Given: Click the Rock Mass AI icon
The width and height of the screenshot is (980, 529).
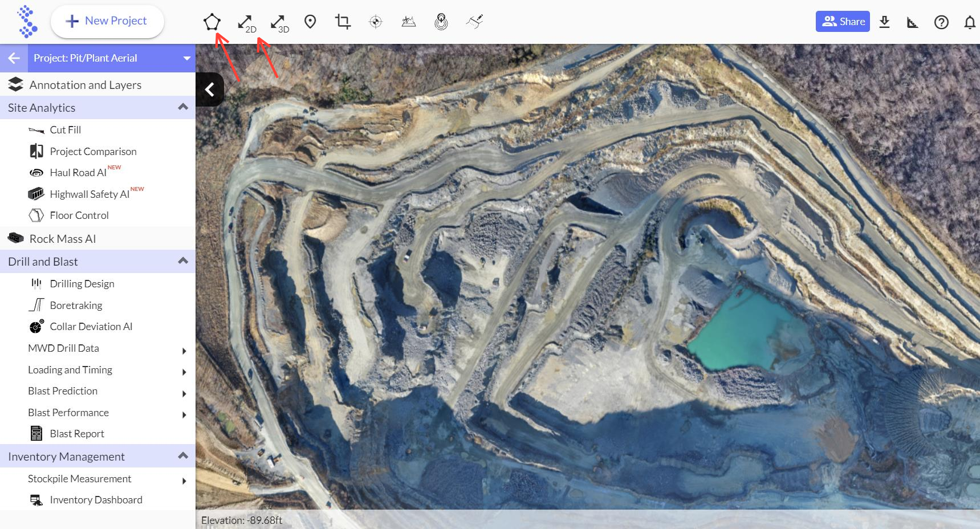Looking at the screenshot, I should [15, 238].
